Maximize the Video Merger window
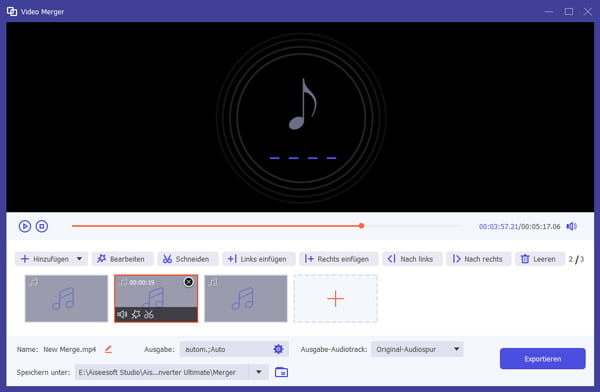Viewport: 600px width, 392px height. [569, 11]
